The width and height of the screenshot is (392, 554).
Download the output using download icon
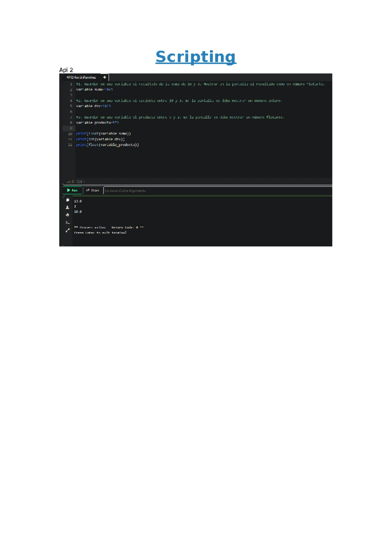pyautogui.click(x=68, y=207)
